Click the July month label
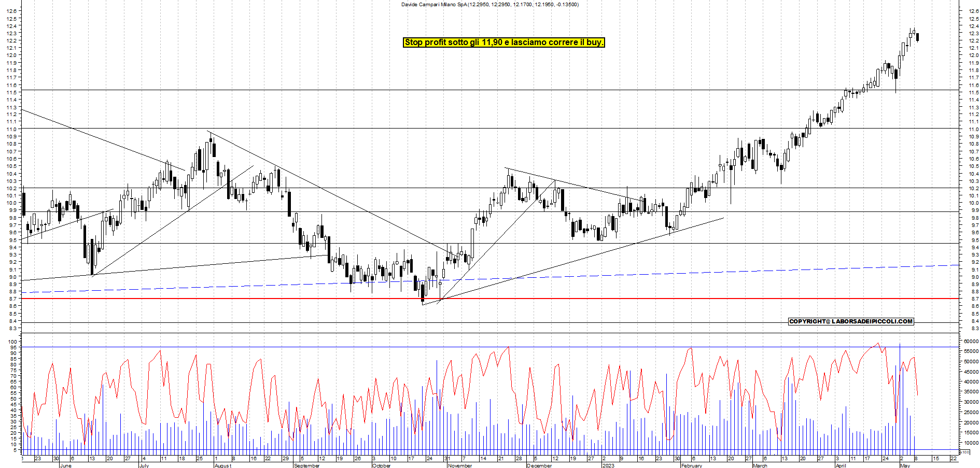 coord(144,465)
